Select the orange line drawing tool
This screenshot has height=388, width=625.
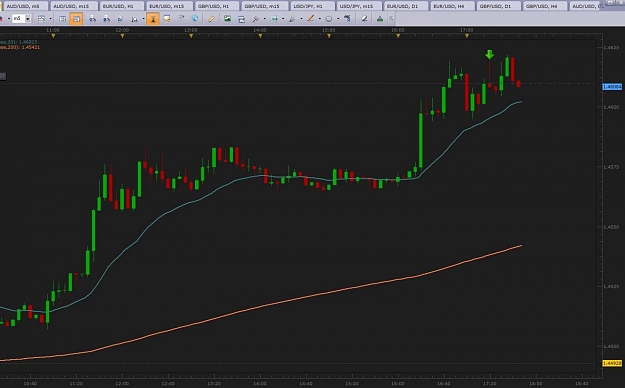[311, 18]
